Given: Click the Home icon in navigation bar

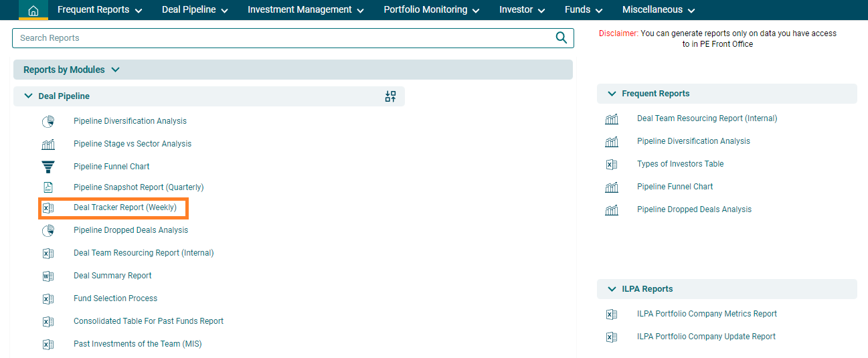Looking at the screenshot, I should click(x=33, y=10).
